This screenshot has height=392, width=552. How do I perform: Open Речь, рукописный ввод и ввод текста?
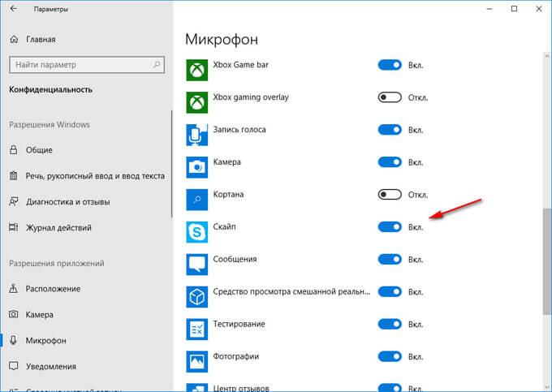pos(87,176)
